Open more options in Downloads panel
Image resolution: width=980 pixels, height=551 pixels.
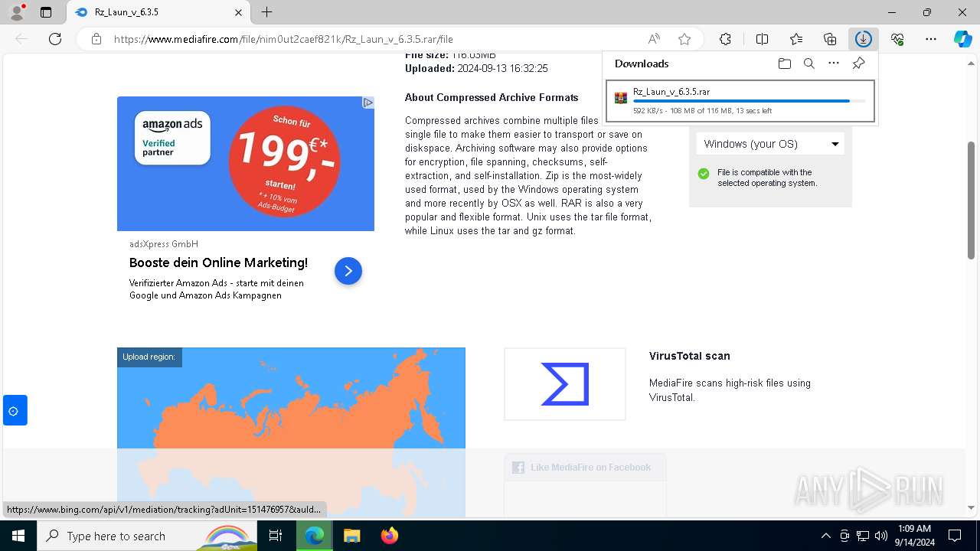coord(834,64)
